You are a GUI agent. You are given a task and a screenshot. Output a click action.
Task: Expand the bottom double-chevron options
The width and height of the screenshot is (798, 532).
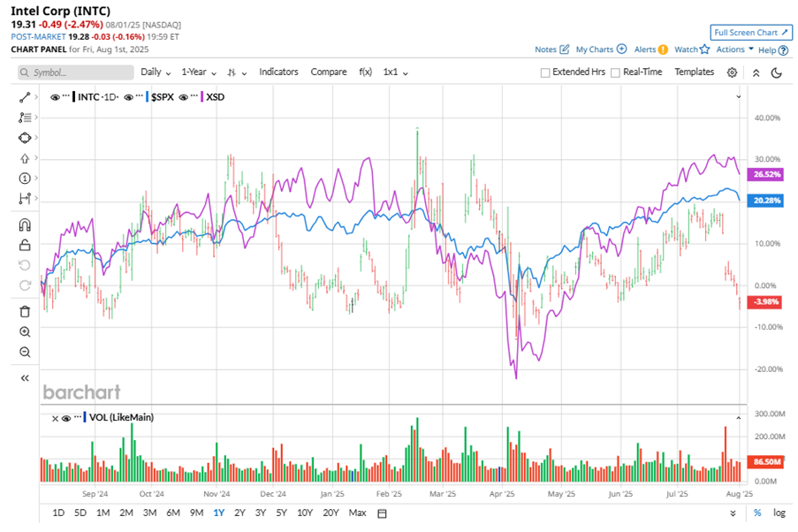tap(733, 513)
